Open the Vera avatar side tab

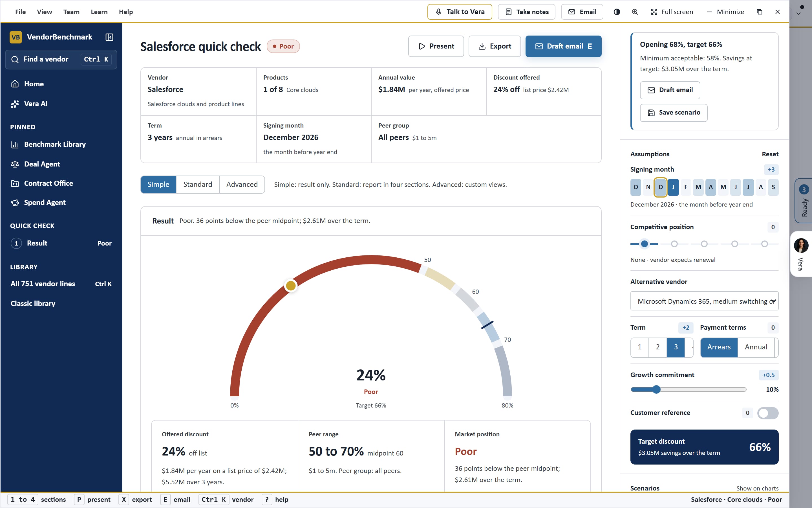tap(801, 254)
